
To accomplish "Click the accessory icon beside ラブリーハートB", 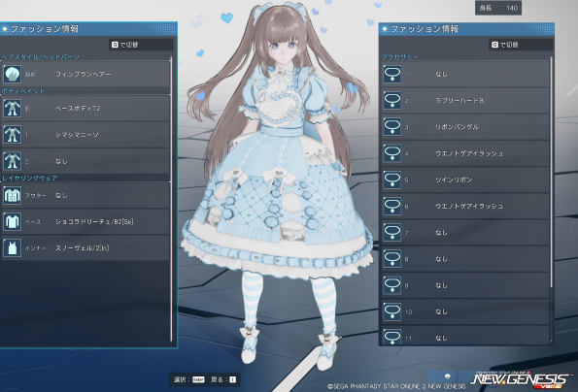I will point(392,101).
